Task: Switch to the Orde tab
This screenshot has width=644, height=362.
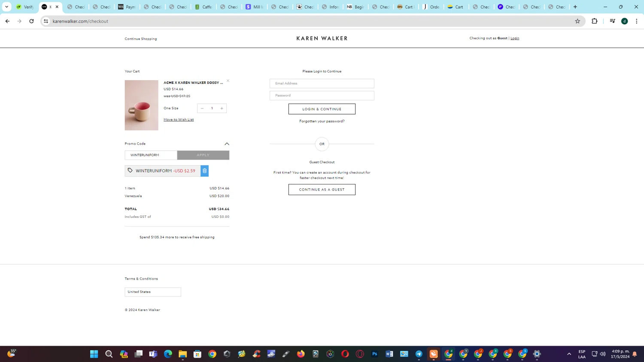Action: [x=431, y=7]
